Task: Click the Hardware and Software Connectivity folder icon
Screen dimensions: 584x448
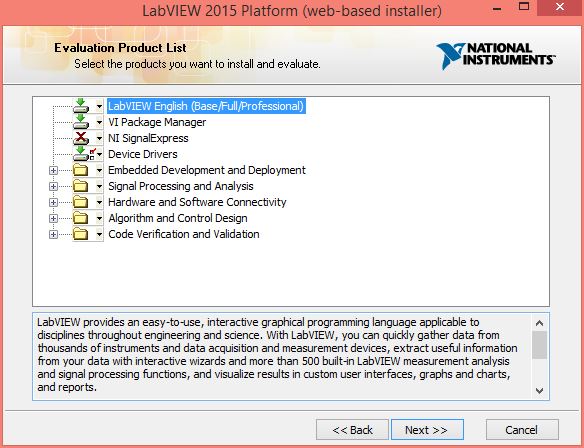Action: 80,202
